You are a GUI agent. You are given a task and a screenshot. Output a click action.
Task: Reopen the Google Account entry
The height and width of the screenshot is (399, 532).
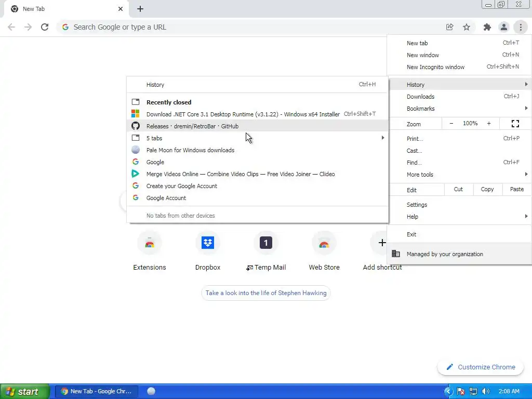tap(258, 198)
